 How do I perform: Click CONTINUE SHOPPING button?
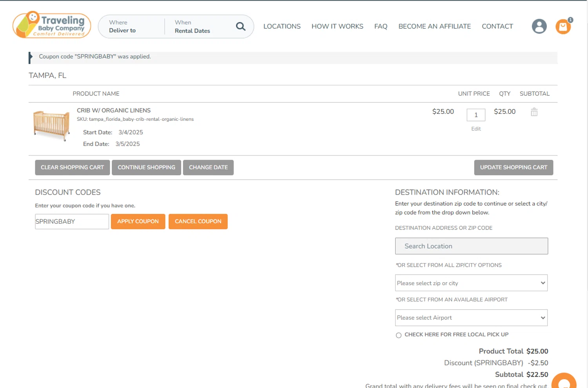[x=147, y=168]
